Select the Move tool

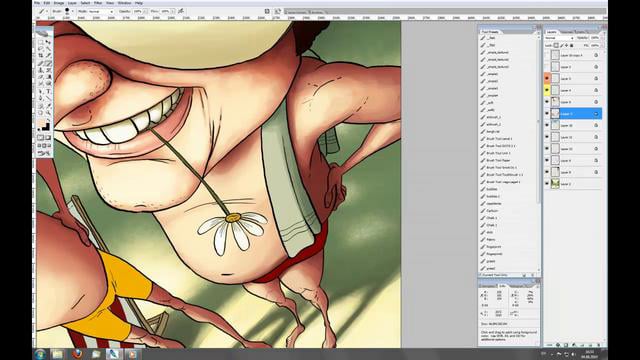click(x=49, y=42)
